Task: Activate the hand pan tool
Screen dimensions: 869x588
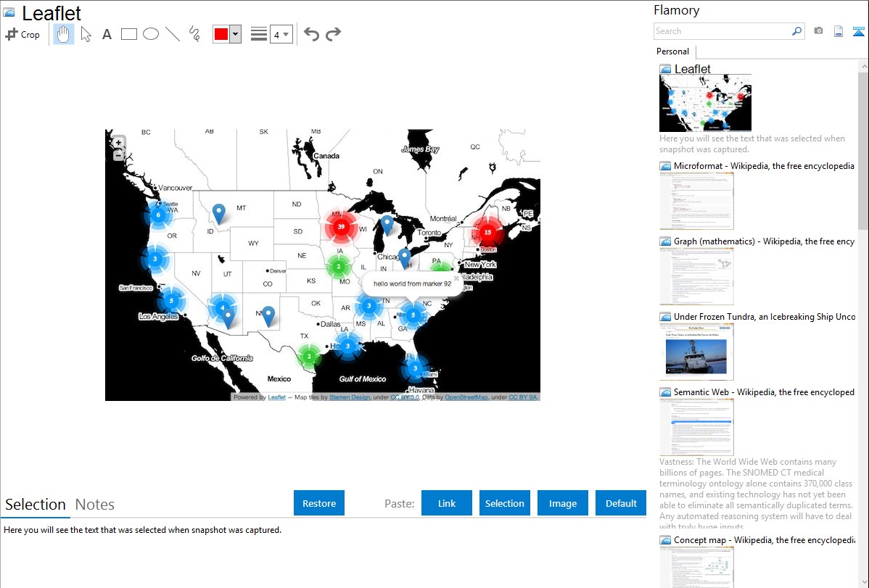Action: tap(64, 34)
